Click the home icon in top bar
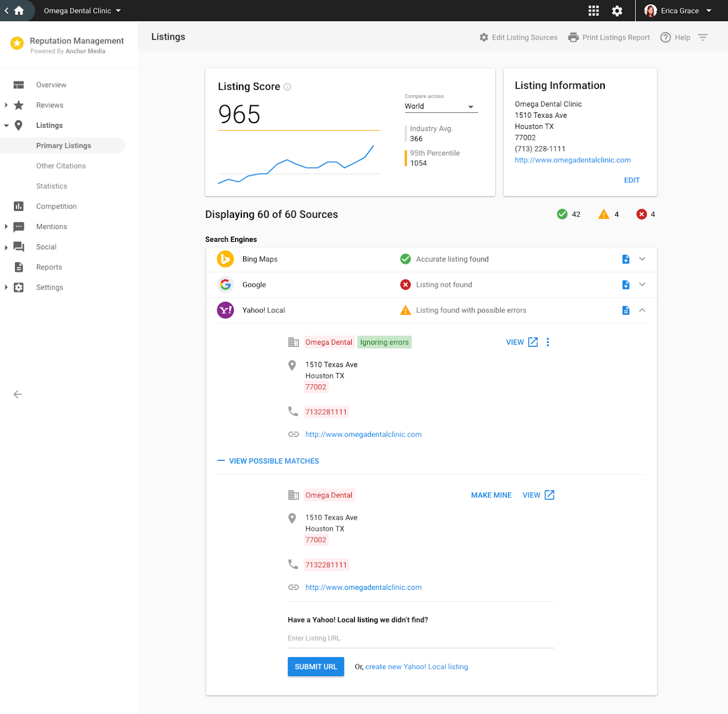The height and width of the screenshot is (714, 728). 19,11
